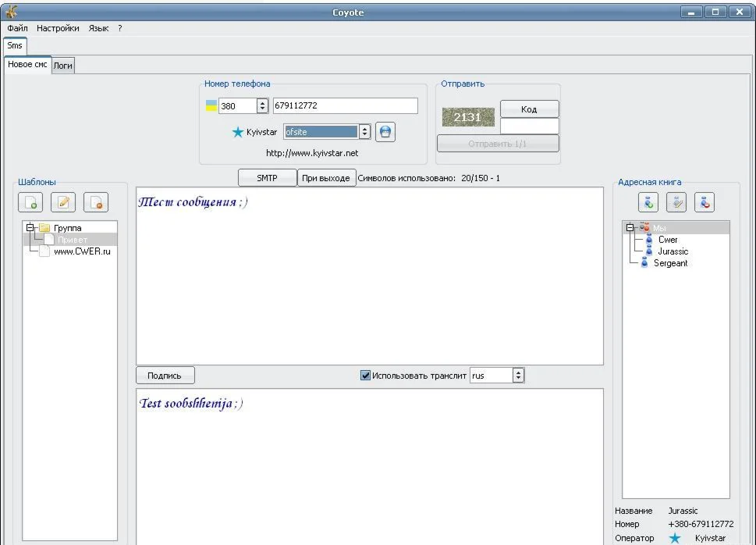This screenshot has height=545, width=756.
Task: Switch to the 'Логи' tab
Action: [x=63, y=66]
